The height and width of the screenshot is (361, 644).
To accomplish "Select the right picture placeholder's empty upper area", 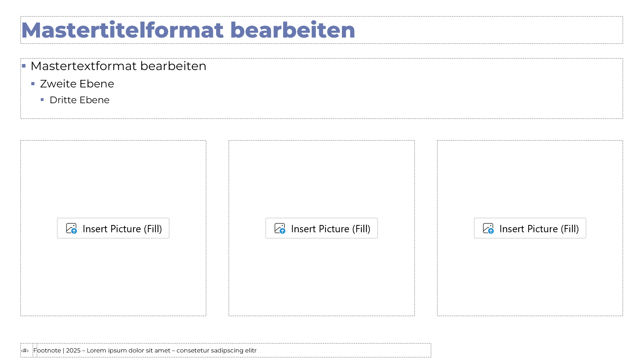I will [x=530, y=174].
